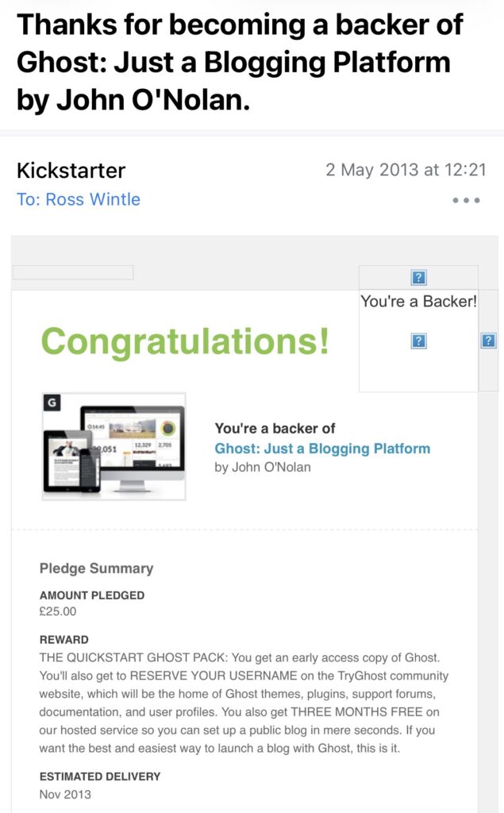This screenshot has width=504, height=813.
Task: Tap the "You're a Backer!" banner text
Action: click(x=418, y=302)
